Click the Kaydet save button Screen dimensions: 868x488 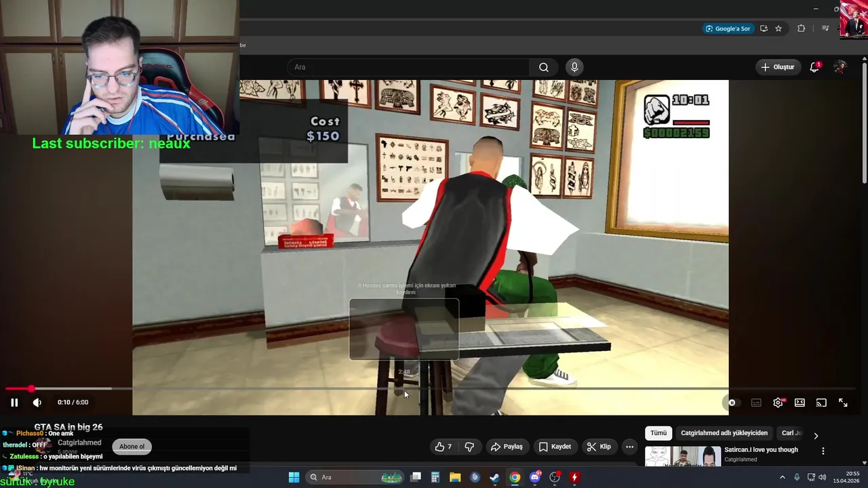coord(555,447)
